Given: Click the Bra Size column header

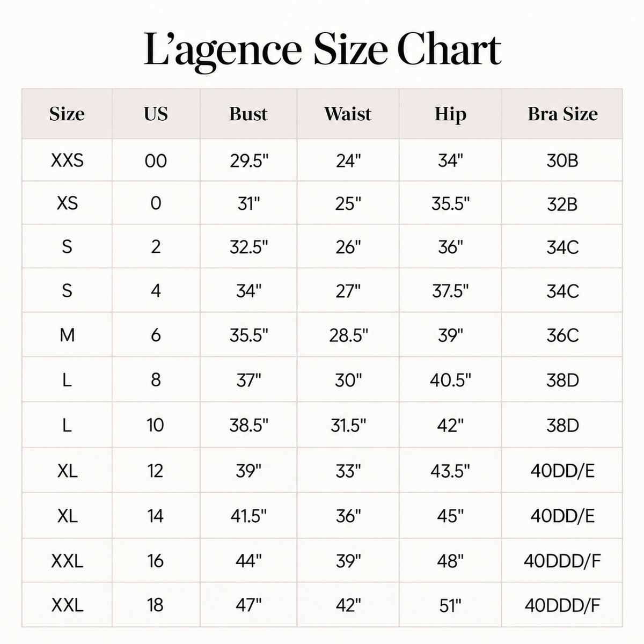Looking at the screenshot, I should 562,114.
